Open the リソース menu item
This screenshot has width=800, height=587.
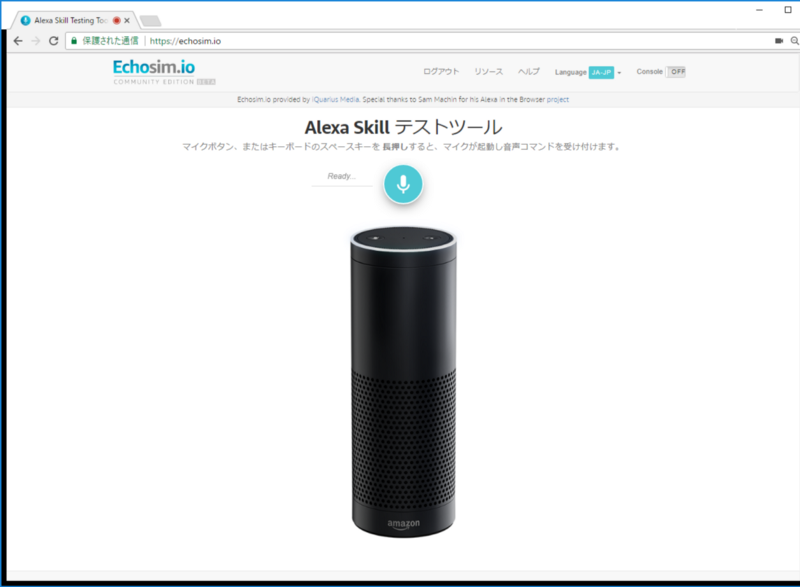tap(488, 72)
